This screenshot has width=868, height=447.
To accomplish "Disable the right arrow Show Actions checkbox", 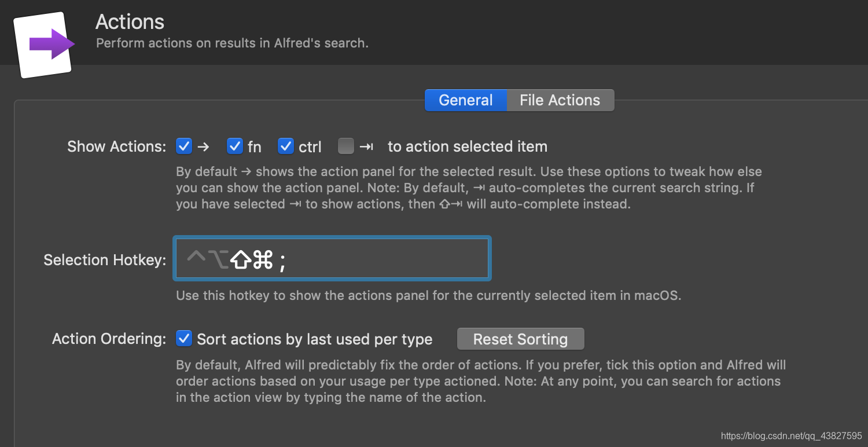I will coord(184,146).
